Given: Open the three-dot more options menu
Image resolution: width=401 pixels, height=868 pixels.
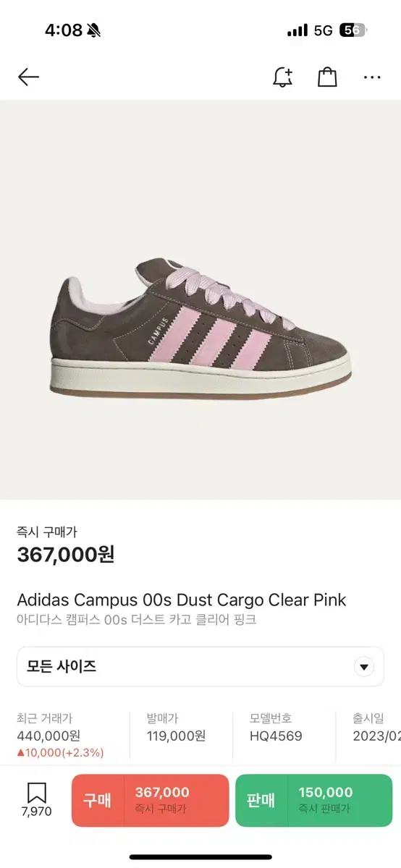Looking at the screenshot, I should 372,77.
